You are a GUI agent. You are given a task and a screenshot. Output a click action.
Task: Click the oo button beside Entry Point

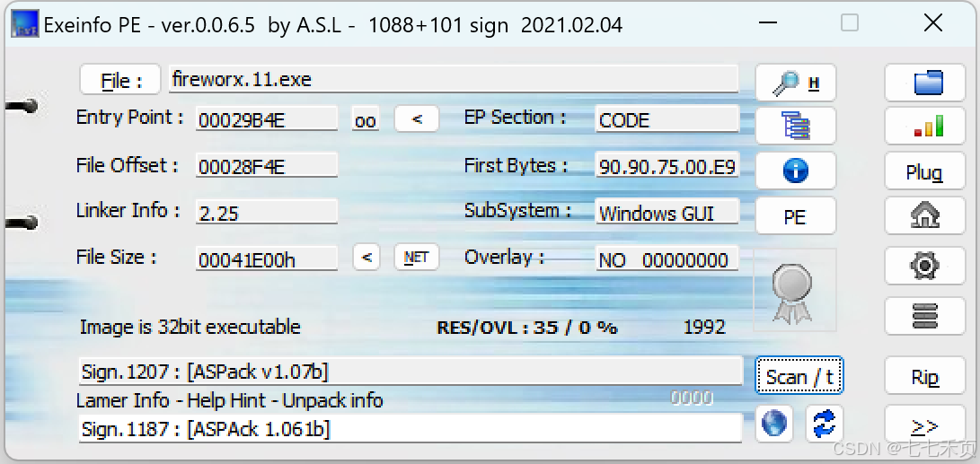365,119
